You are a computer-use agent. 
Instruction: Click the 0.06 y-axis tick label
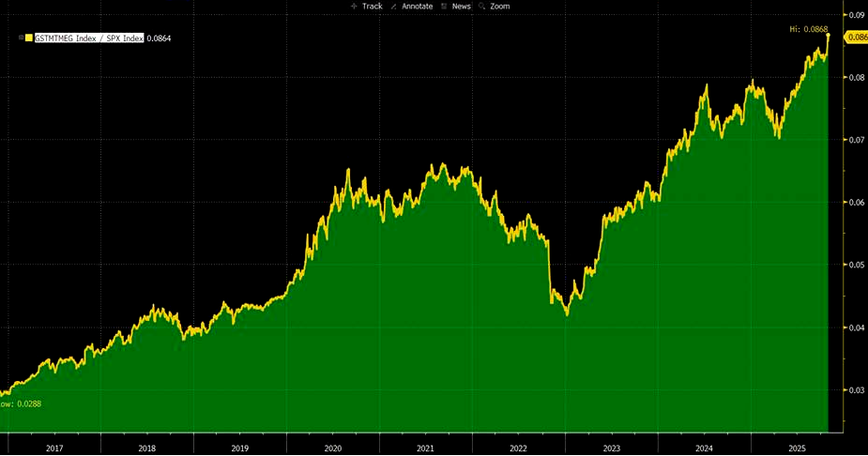click(856, 203)
